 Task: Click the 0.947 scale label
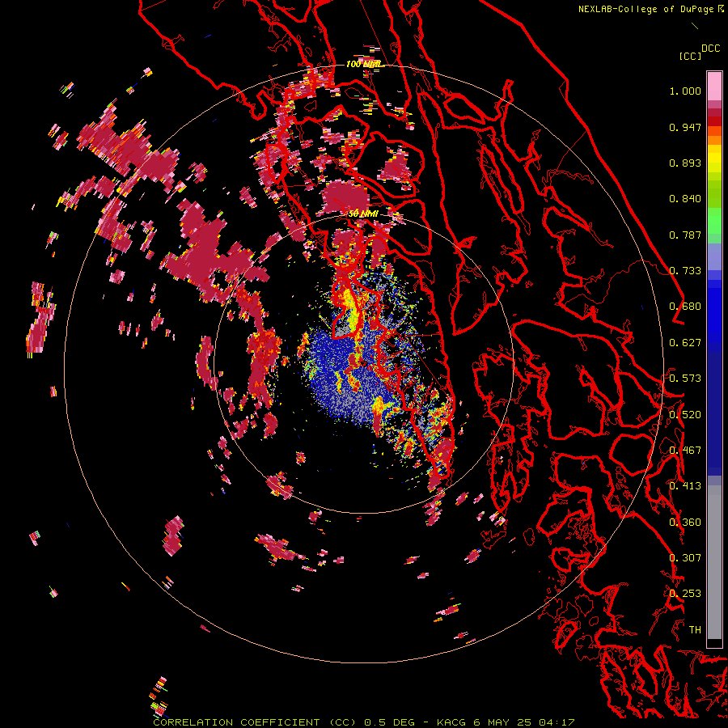[685, 127]
